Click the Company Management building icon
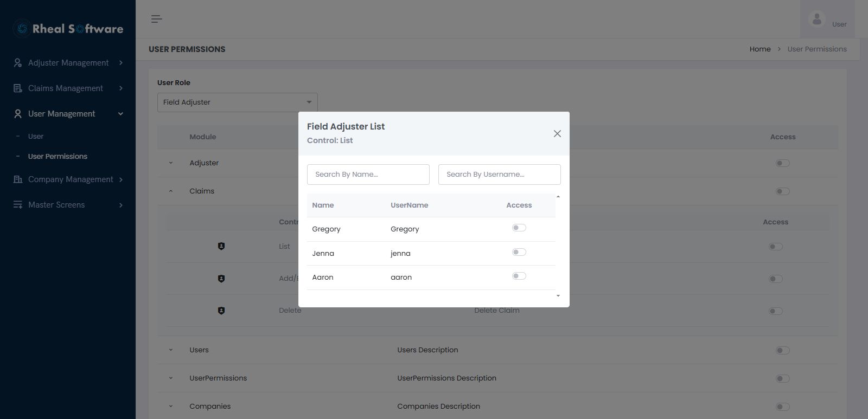The height and width of the screenshot is (419, 868). pos(18,179)
